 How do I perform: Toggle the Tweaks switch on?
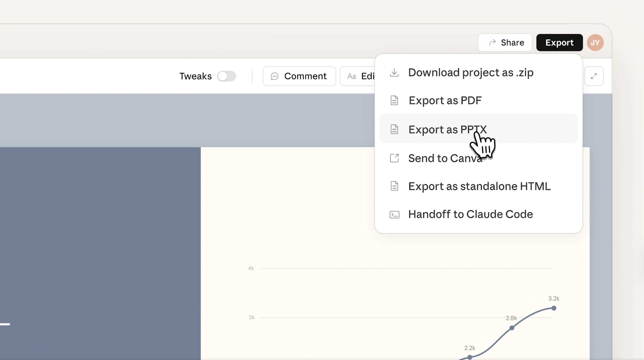227,76
